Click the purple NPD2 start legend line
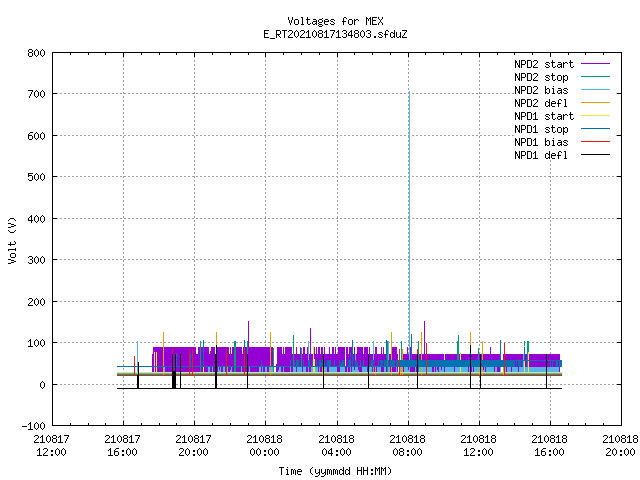640x480 pixels. pyautogui.click(x=595, y=64)
